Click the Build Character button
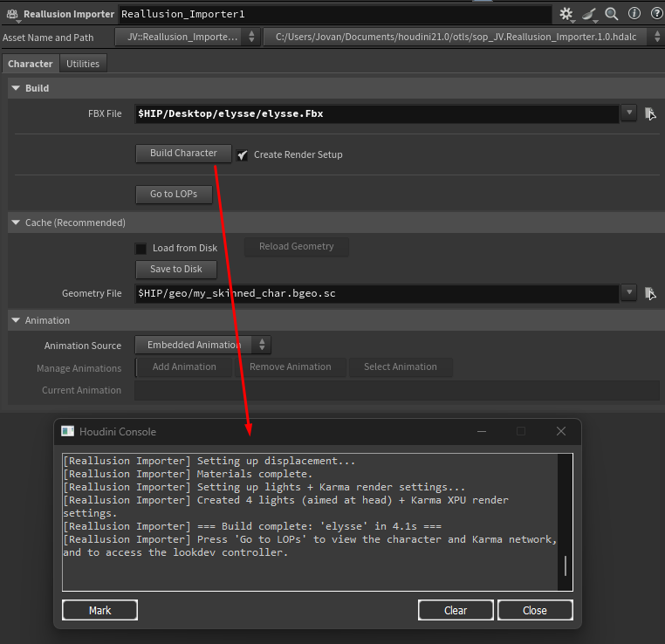This screenshot has height=644, width=665. click(183, 153)
